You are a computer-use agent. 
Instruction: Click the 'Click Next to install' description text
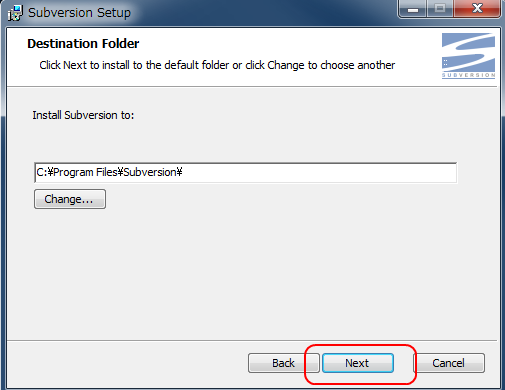tap(217, 65)
